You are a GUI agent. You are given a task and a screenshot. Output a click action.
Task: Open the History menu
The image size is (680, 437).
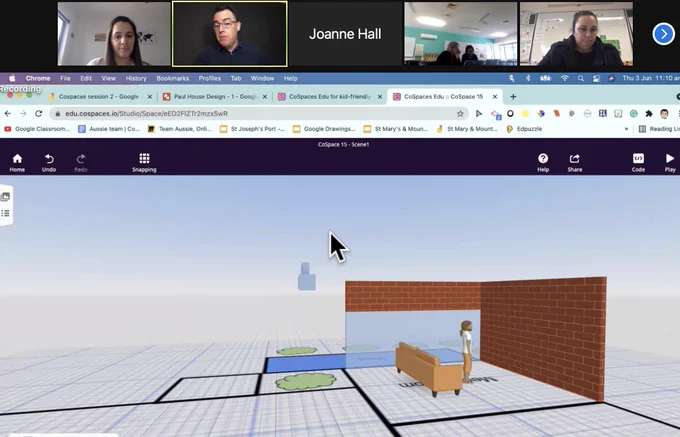[136, 78]
